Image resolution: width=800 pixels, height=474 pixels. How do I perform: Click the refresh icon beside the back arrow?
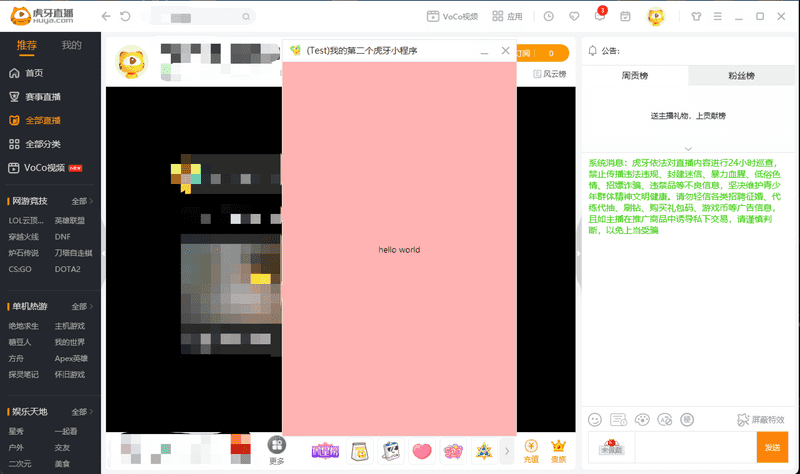click(x=125, y=17)
